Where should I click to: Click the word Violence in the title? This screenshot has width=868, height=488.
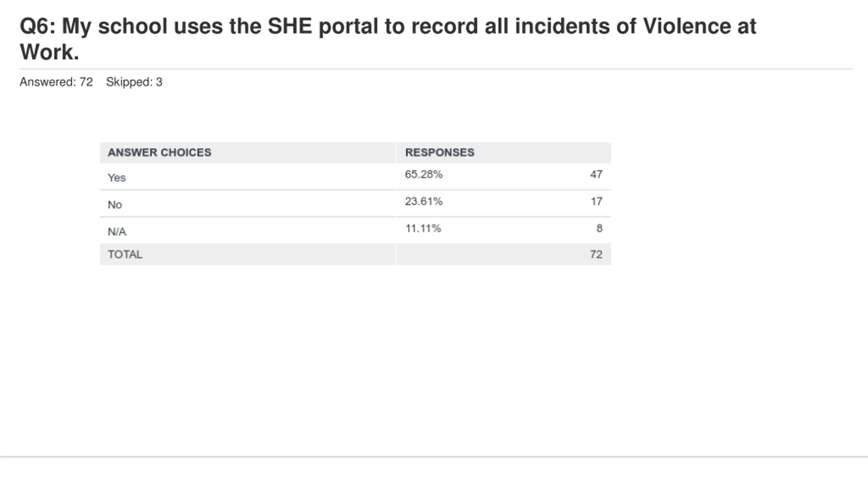[687, 26]
